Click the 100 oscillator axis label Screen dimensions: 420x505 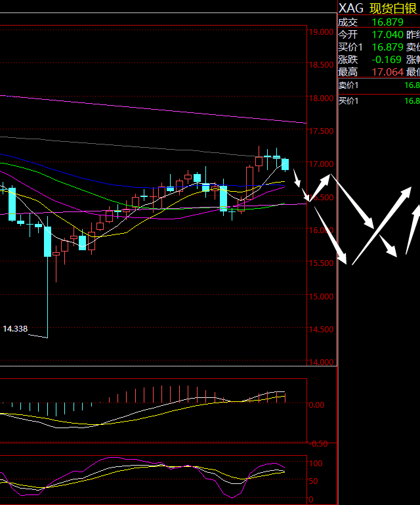click(x=316, y=463)
